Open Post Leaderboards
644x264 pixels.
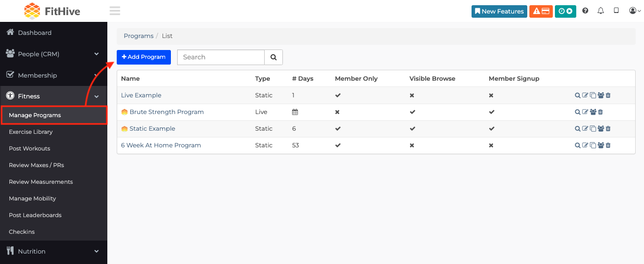35,215
